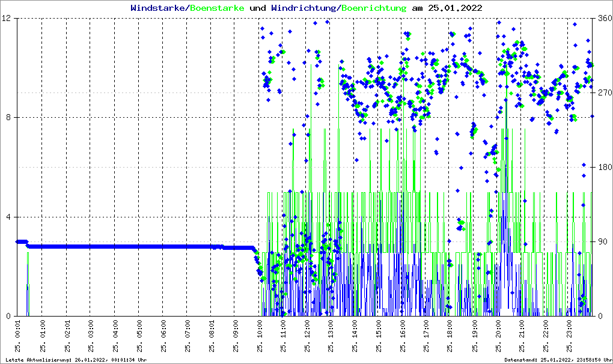Click the Datenstand timestamp footer text

click(x=557, y=360)
